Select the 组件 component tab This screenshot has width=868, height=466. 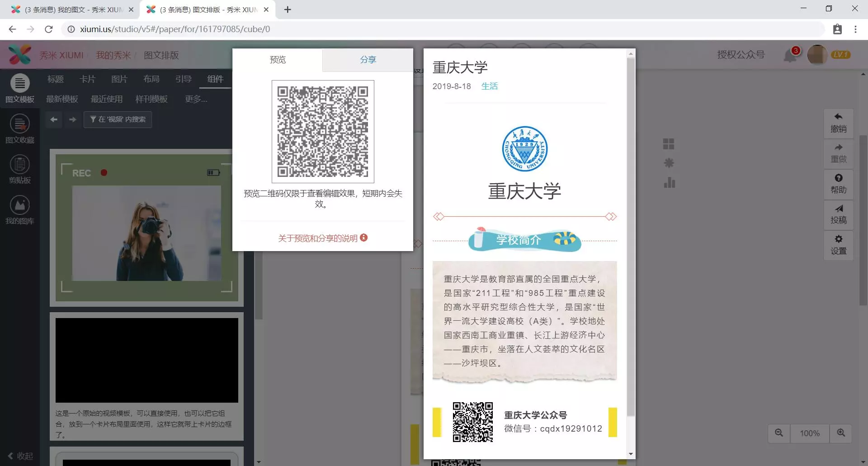(x=215, y=79)
